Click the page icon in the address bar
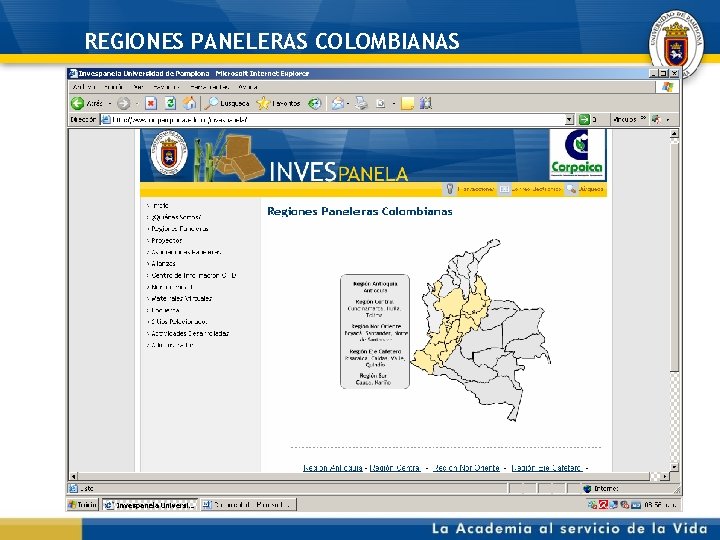The image size is (720, 540). 106,119
